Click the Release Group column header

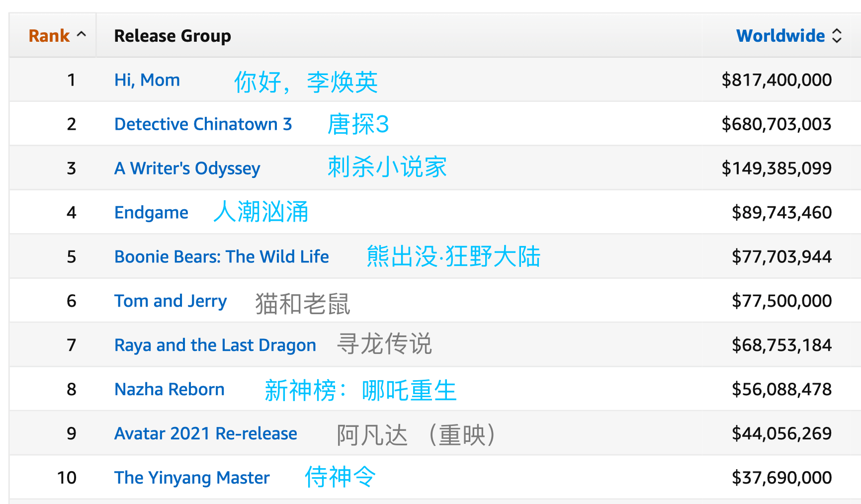coord(172,36)
